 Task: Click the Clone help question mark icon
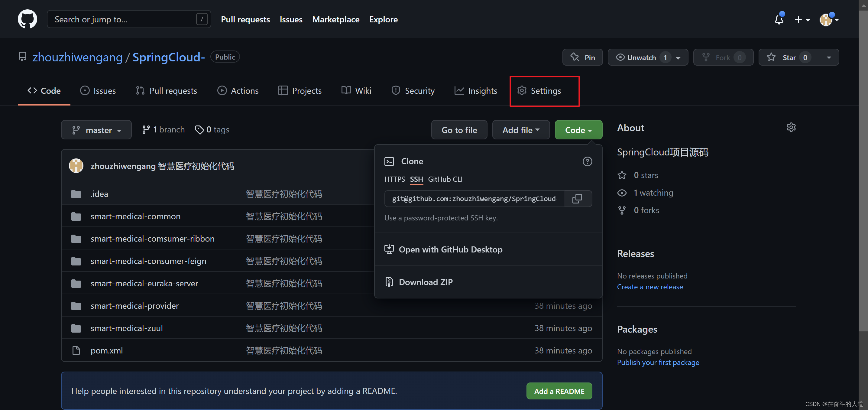pos(587,161)
